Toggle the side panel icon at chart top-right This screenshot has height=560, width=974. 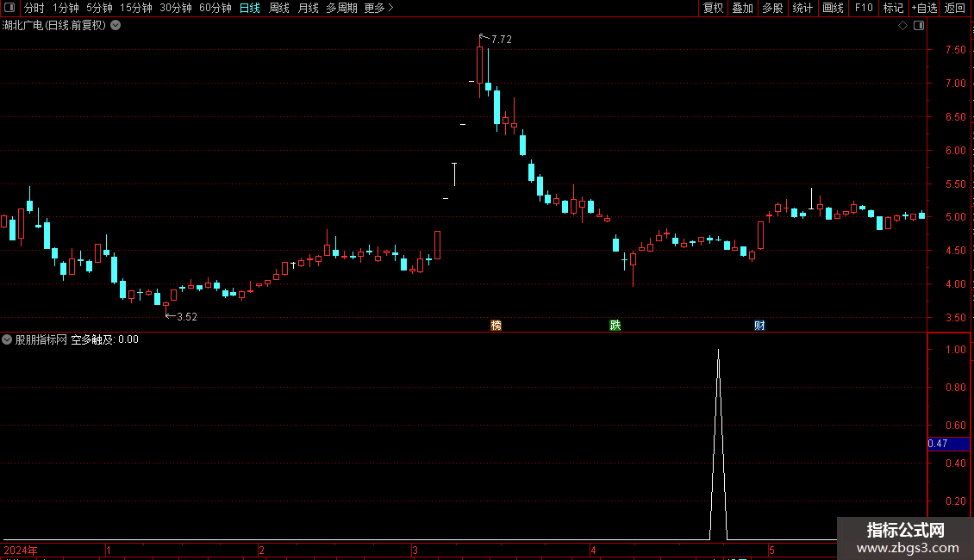point(920,26)
